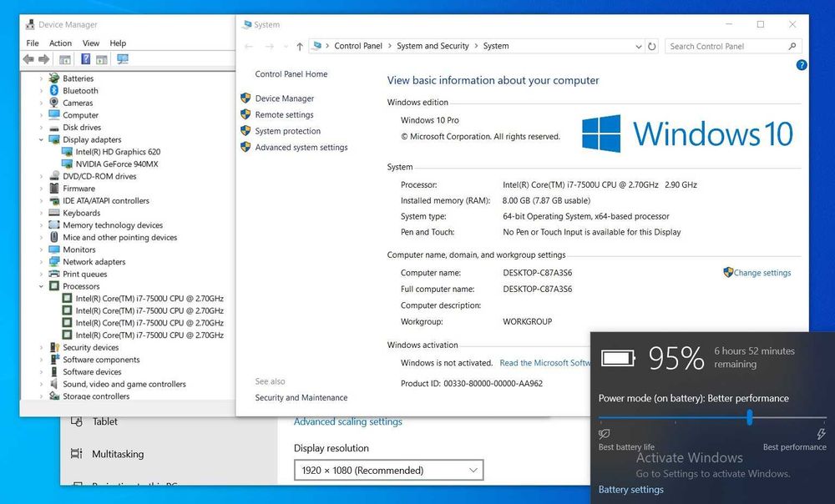Viewport: 835px width, 504px height.
Task: Click the show/hide console tree toolbar icon
Action: pyautogui.click(x=65, y=59)
